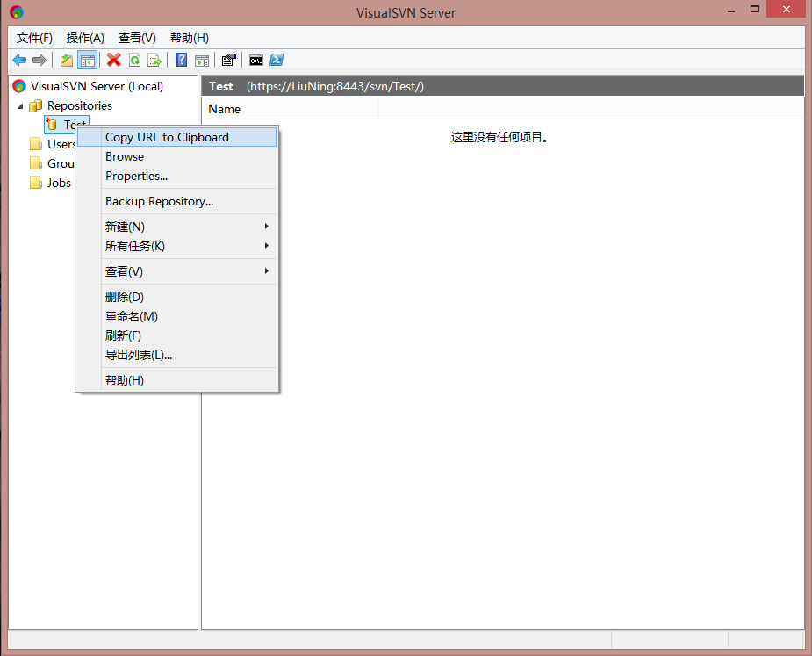Click the 这里没有任何项目 message text

[x=499, y=137]
